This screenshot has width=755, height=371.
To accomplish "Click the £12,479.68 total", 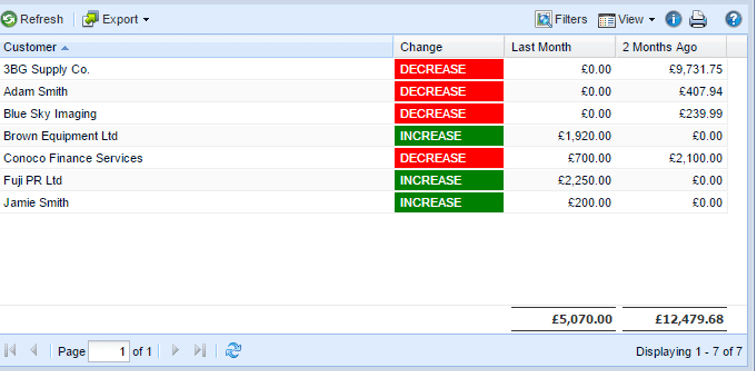I will click(689, 319).
